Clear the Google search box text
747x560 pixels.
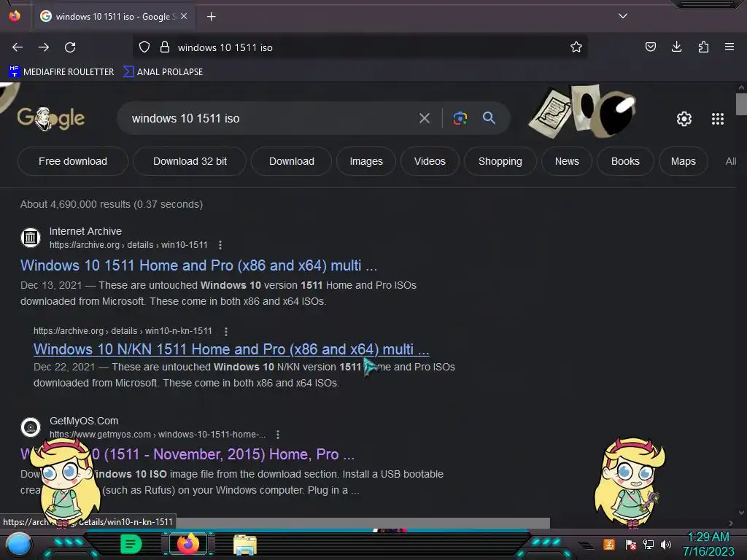coord(424,118)
